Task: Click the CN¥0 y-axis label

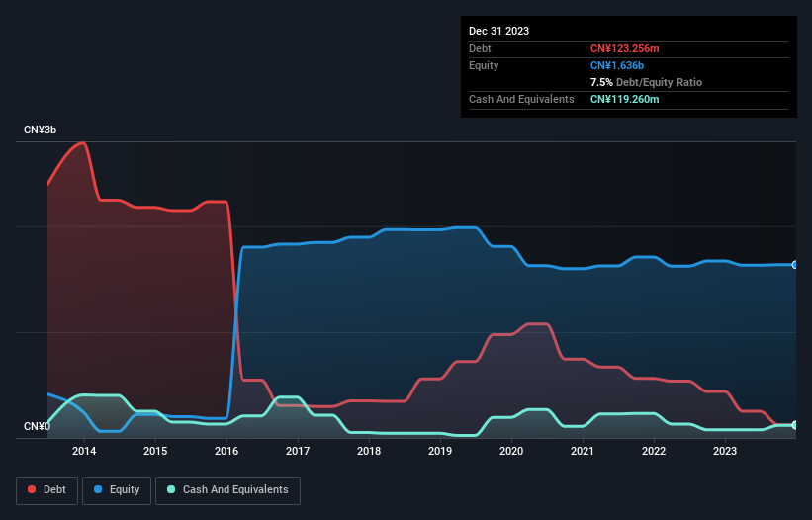Action: coord(37,426)
